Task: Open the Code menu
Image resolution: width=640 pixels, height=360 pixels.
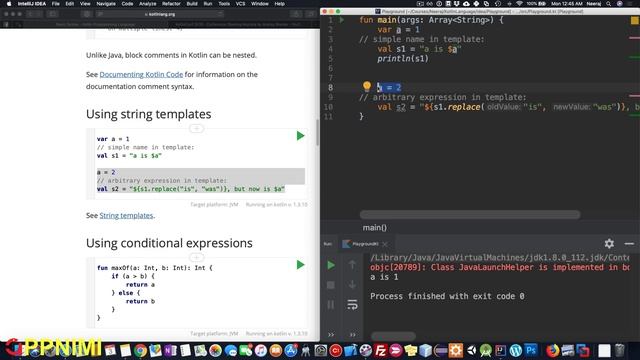Action: 127,4
